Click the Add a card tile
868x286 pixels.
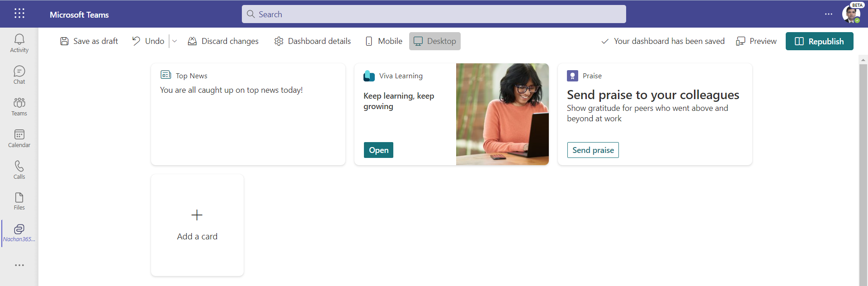tap(197, 225)
